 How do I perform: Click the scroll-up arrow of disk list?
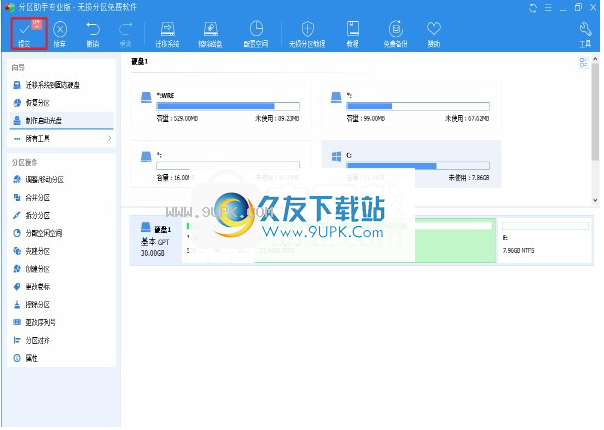point(595,59)
